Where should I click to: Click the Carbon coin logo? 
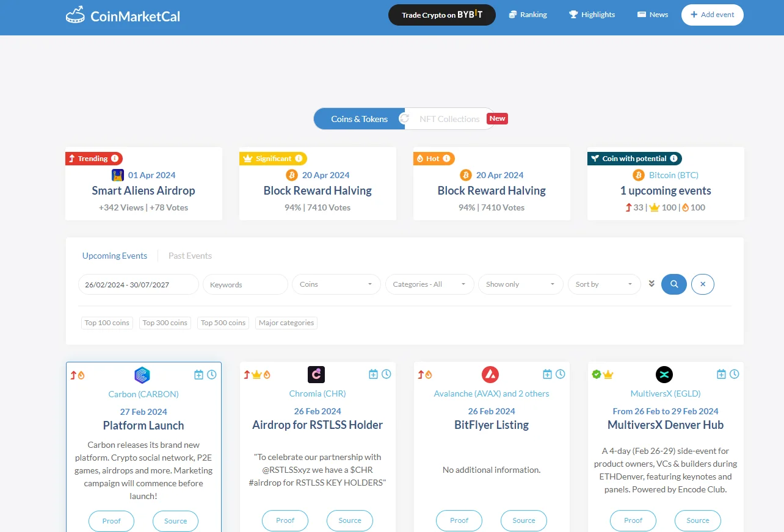pyautogui.click(x=142, y=375)
